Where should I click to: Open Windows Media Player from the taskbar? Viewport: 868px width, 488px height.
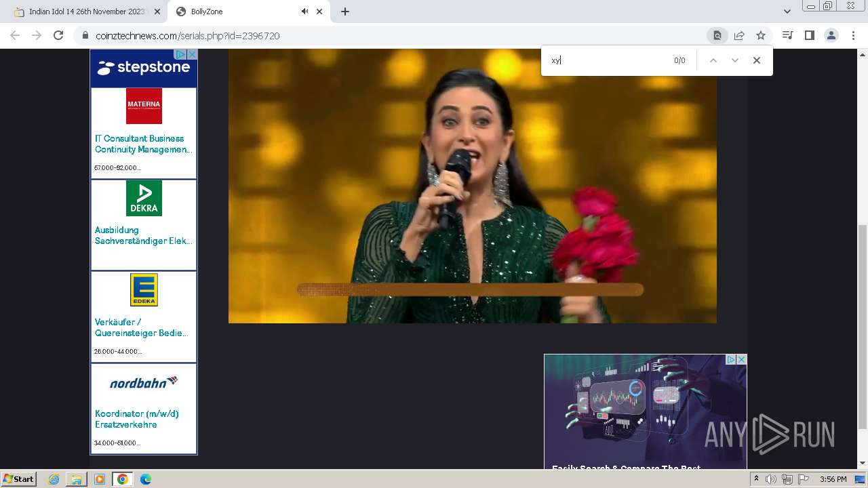(100, 479)
